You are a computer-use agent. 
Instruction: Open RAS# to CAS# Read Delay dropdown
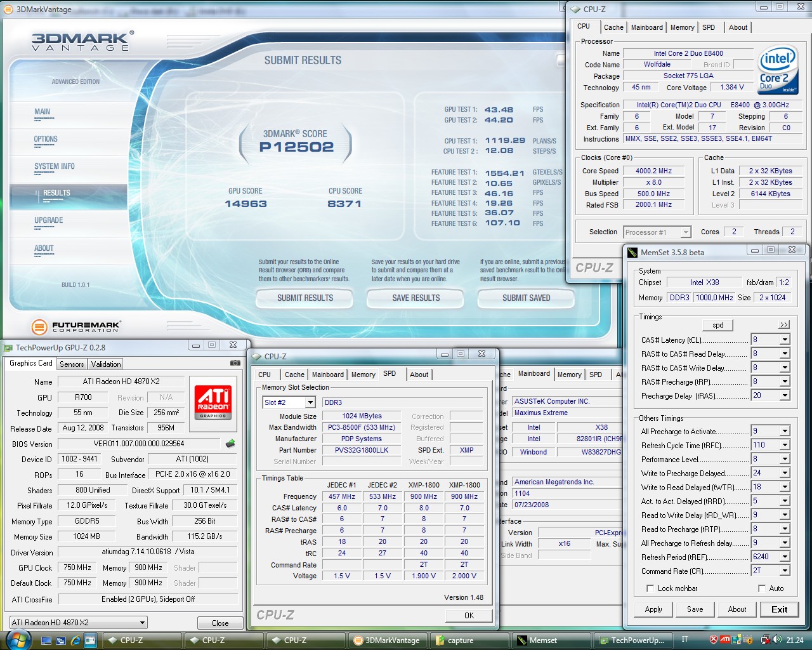(785, 354)
